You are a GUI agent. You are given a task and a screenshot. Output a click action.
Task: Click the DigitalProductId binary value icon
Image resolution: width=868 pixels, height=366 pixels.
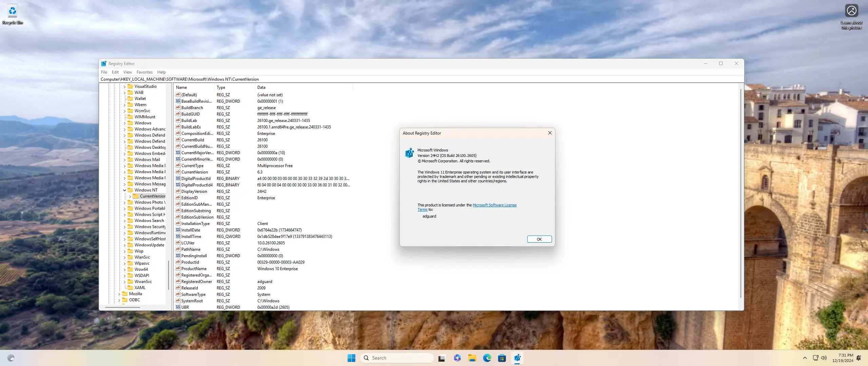[178, 178]
